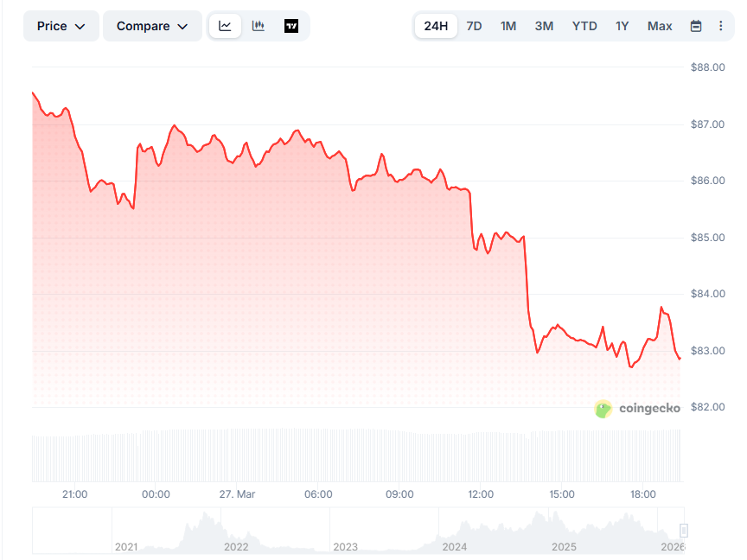Open the three-dot more options menu
This screenshot has width=747, height=560.
721,26
